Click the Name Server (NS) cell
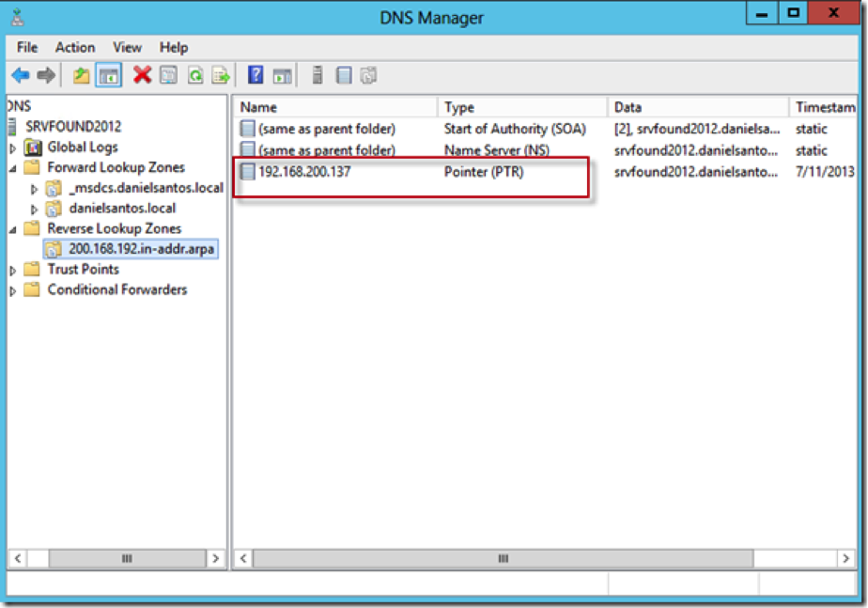 click(x=497, y=150)
